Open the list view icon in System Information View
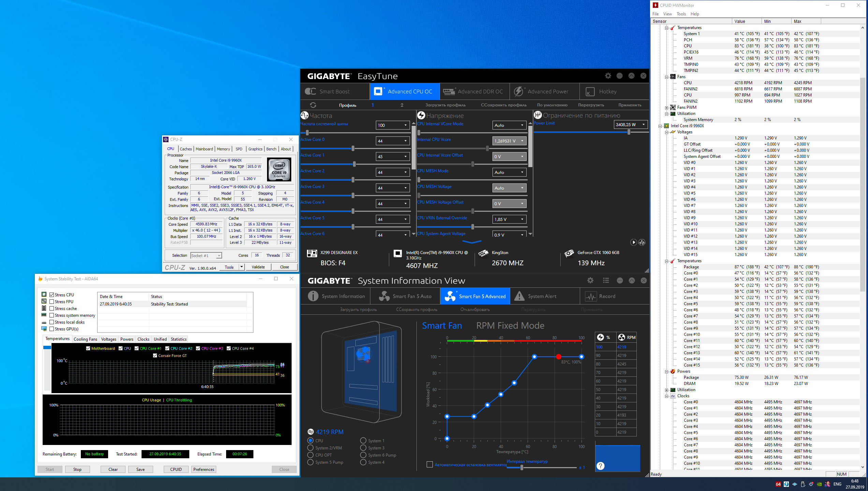Image resolution: width=868 pixels, height=491 pixels. pos(606,280)
